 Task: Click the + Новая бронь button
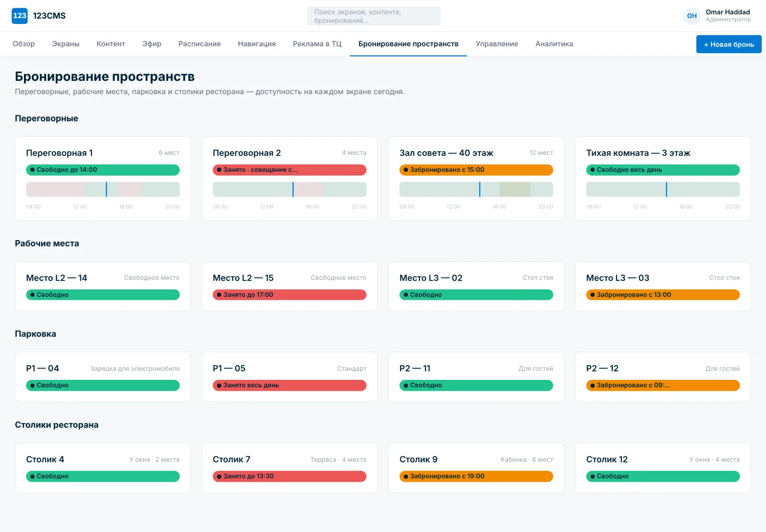point(729,44)
